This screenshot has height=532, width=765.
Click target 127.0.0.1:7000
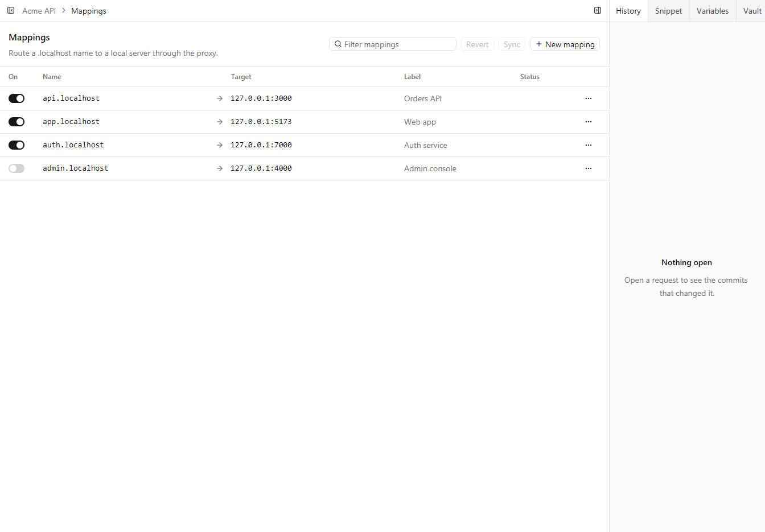click(x=261, y=145)
